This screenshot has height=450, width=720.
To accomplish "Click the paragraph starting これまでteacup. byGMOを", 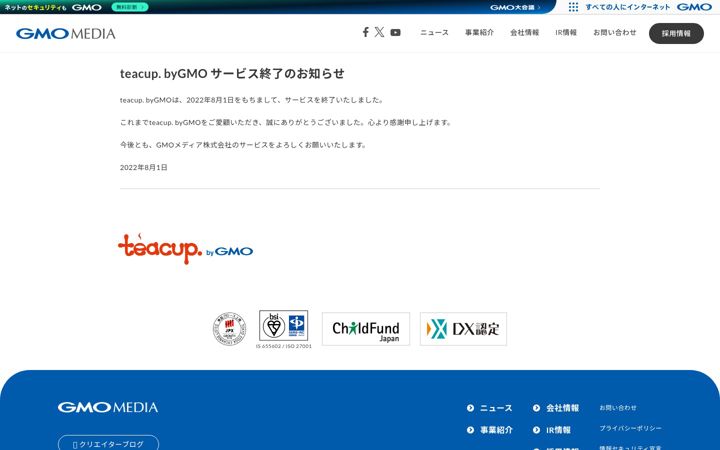I will [287, 122].
